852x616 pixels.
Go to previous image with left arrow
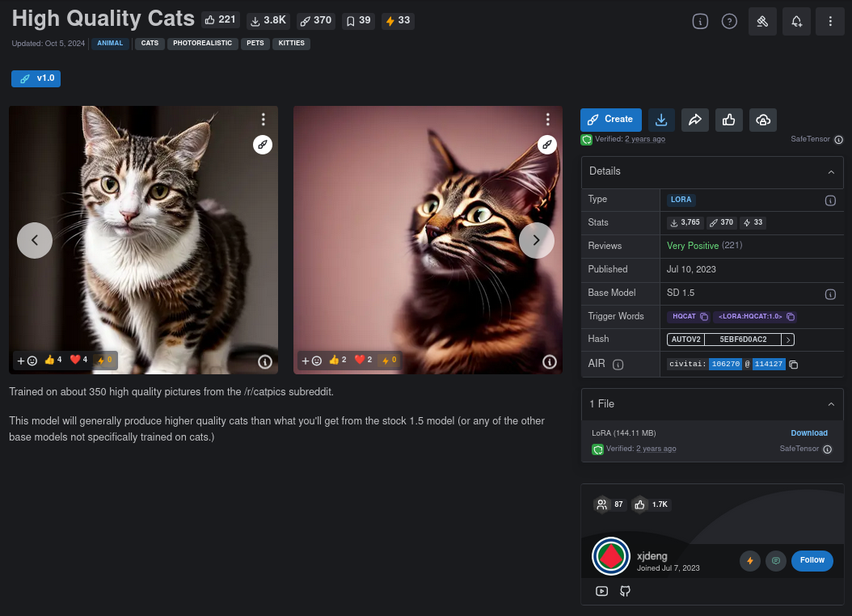coord(35,240)
